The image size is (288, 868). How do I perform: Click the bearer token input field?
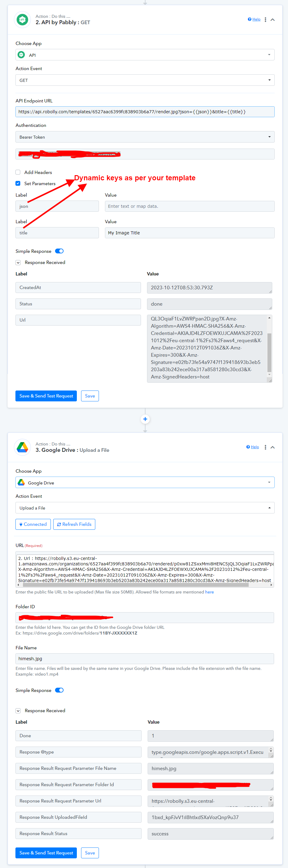[145, 154]
